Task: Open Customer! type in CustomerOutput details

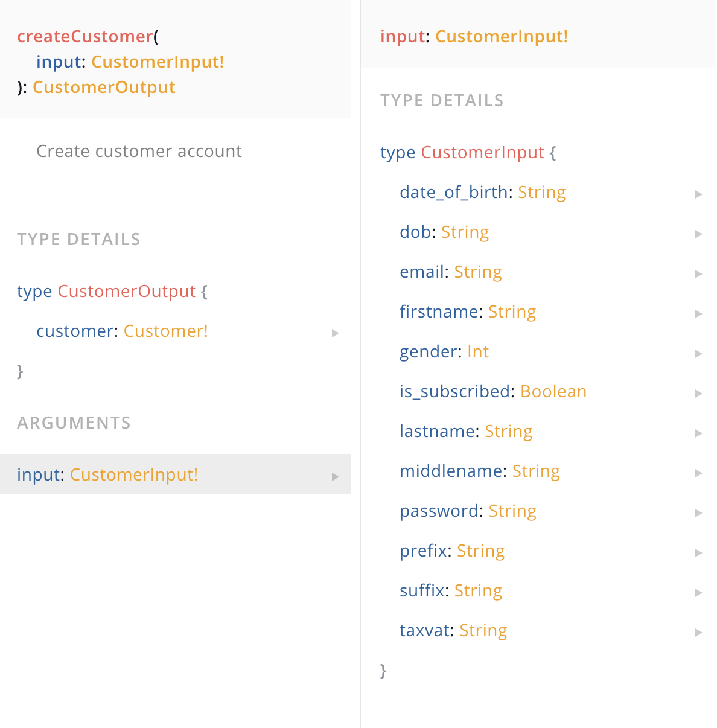Action: click(x=166, y=331)
